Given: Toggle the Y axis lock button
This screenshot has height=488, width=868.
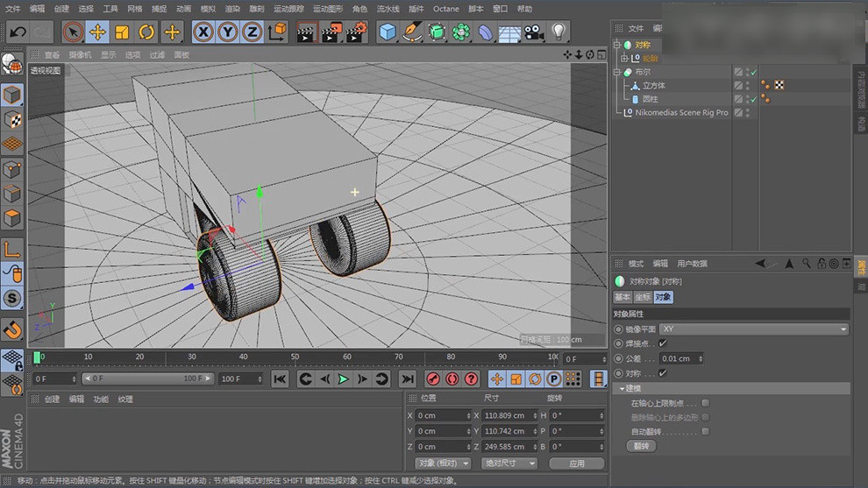Looking at the screenshot, I should pyautogui.click(x=228, y=32).
